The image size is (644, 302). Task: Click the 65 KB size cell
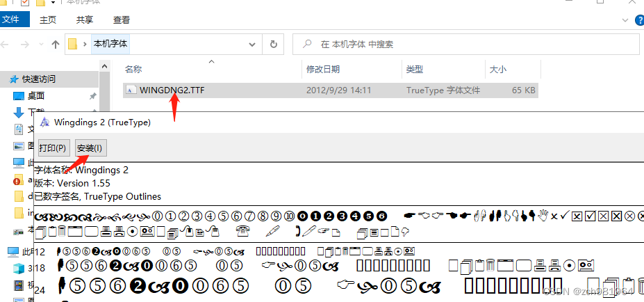524,90
